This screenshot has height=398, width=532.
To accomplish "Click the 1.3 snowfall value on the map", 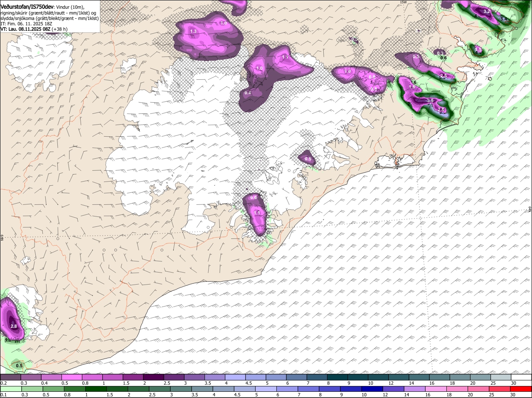I will [193, 31].
